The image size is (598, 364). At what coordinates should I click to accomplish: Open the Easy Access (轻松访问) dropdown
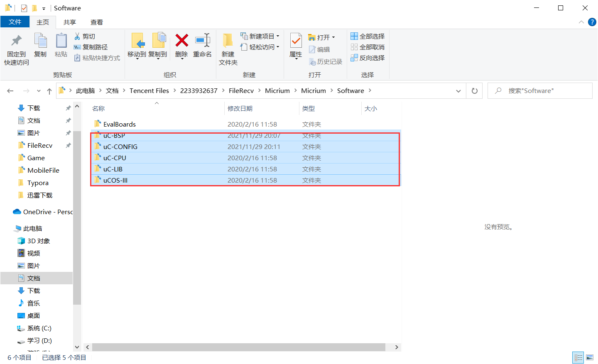tap(260, 47)
